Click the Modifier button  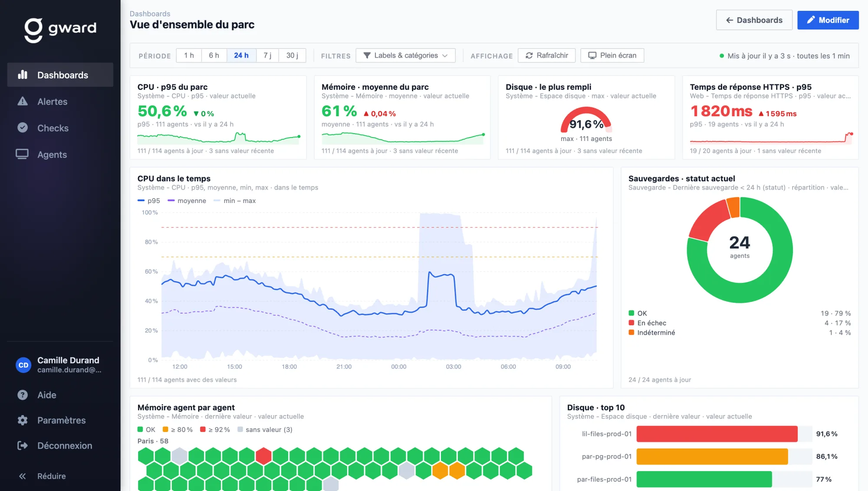click(x=828, y=20)
